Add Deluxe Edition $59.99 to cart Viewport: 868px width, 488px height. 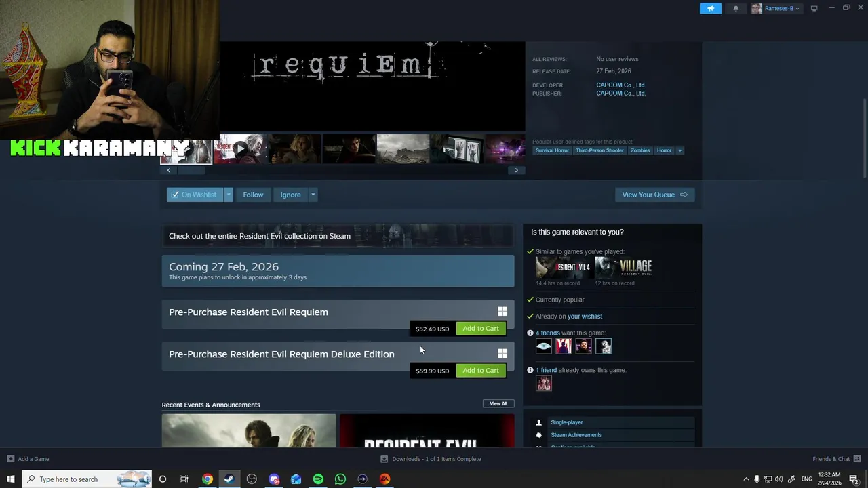[x=481, y=371]
